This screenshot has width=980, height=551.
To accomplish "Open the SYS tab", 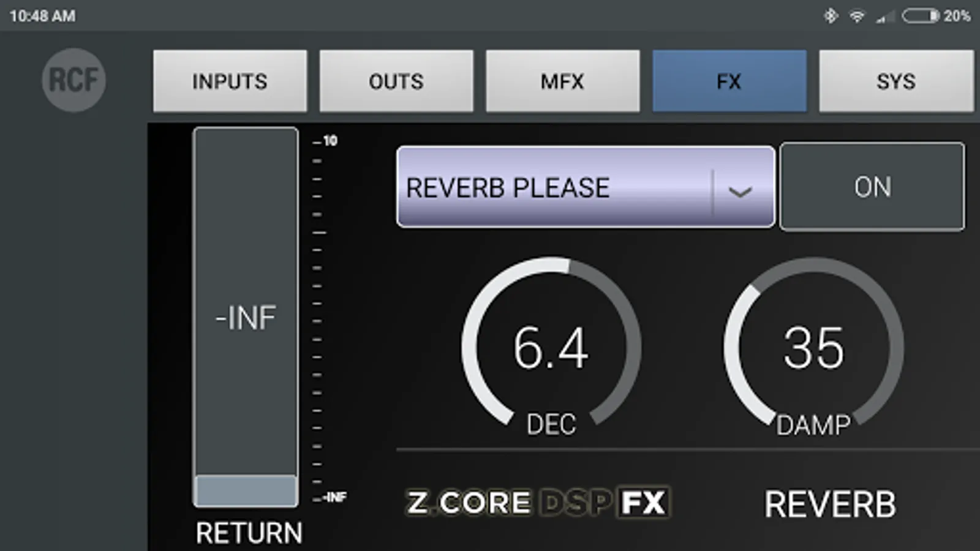I will point(896,81).
